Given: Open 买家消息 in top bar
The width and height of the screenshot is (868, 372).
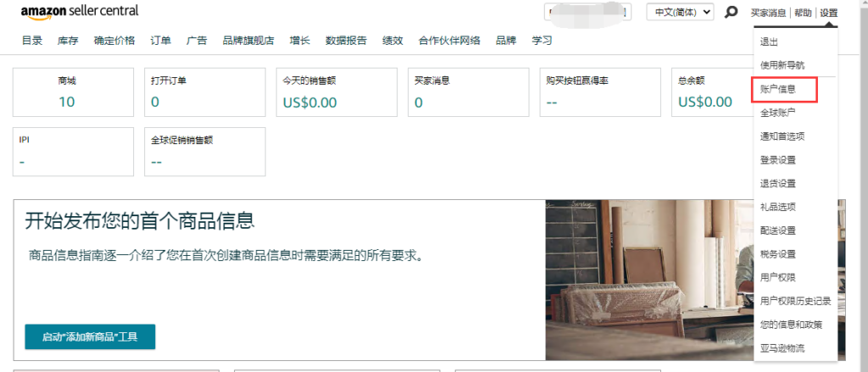Looking at the screenshot, I should coord(768,13).
